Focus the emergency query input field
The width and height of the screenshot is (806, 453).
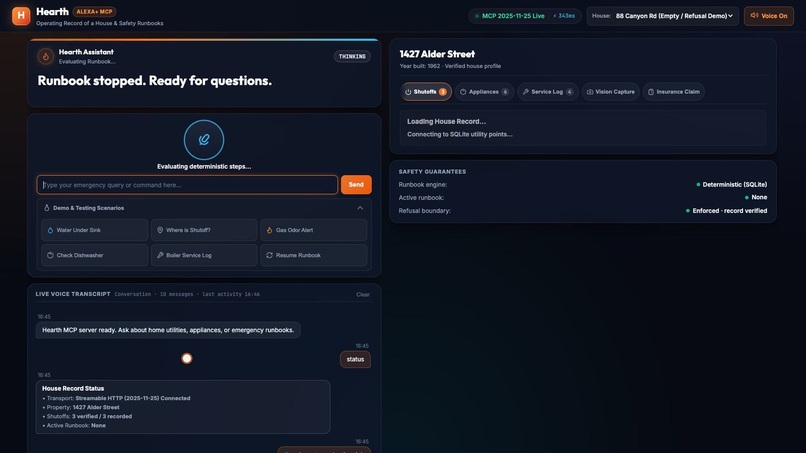tap(187, 185)
